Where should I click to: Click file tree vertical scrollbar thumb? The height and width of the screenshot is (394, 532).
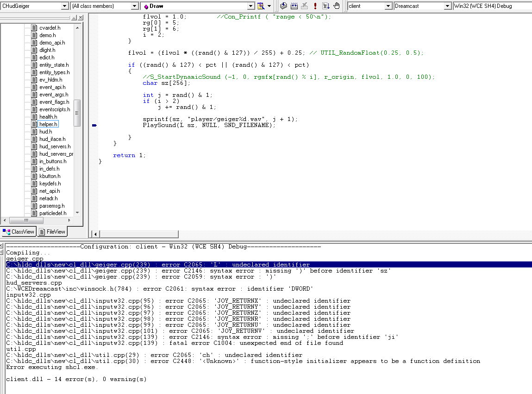point(77,113)
